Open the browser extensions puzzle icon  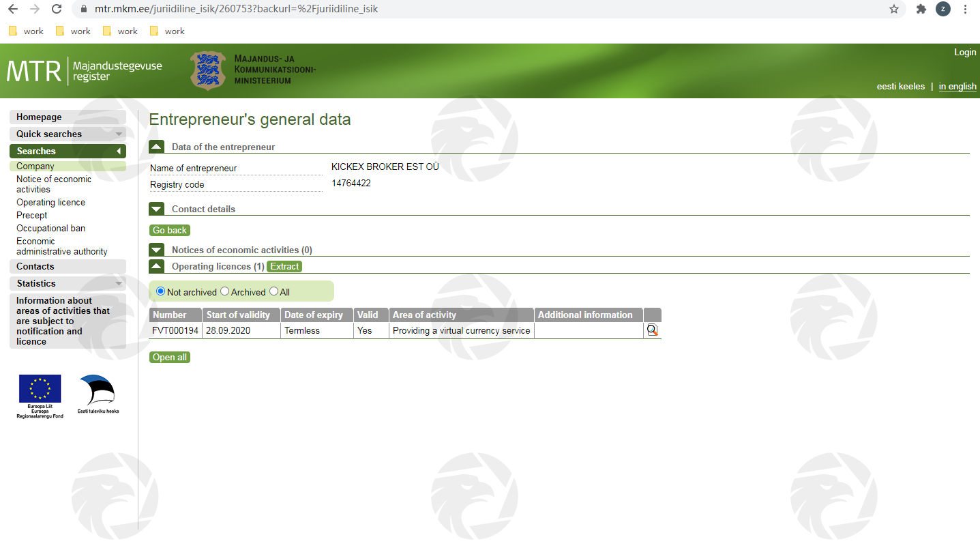(x=921, y=9)
